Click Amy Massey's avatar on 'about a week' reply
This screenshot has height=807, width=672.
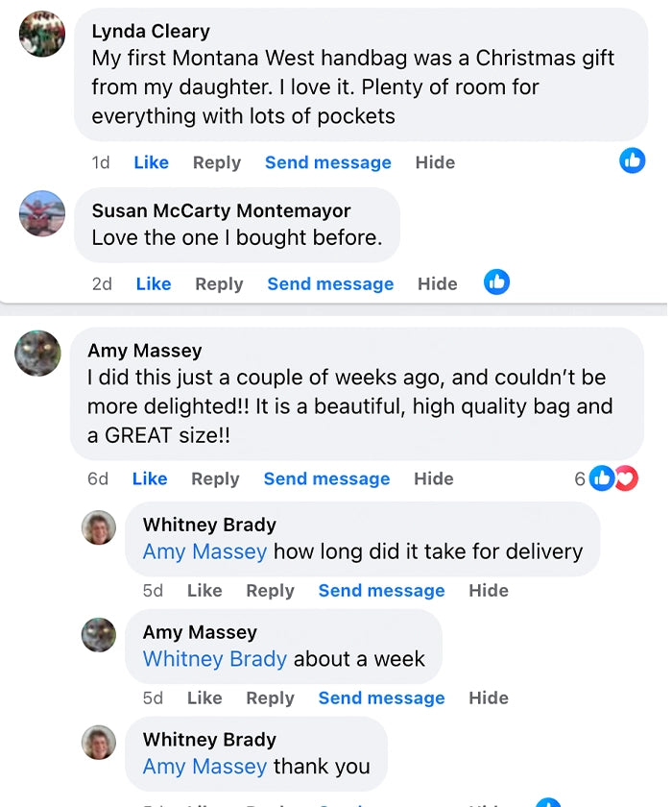point(99,635)
